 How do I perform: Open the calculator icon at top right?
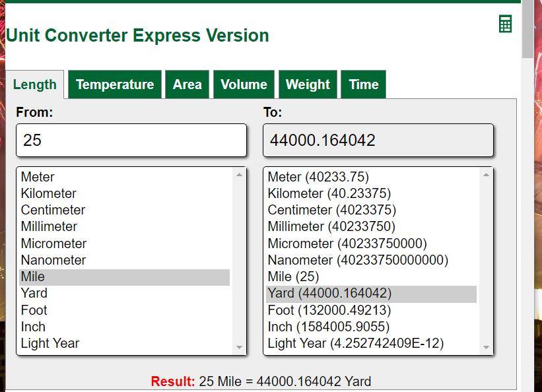pyautogui.click(x=505, y=24)
